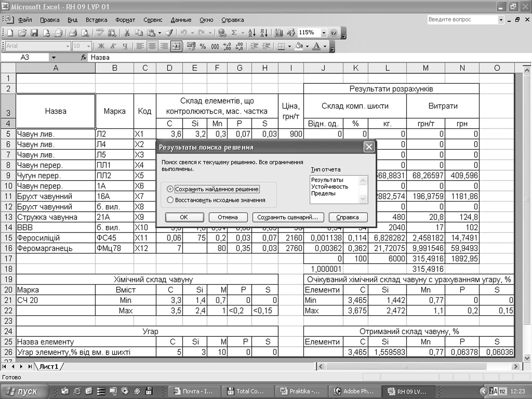Click 'Сохранить сценарий...' button
The width and height of the screenshot is (532, 399).
tap(288, 217)
